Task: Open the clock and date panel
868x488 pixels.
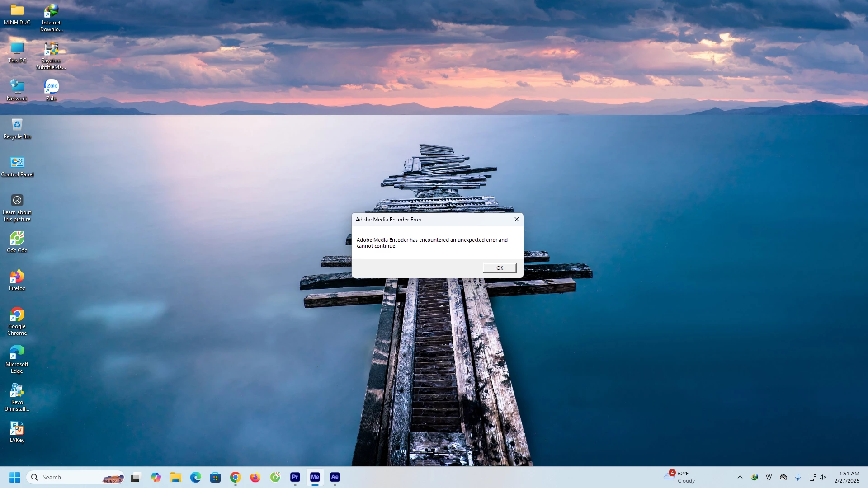Action: 847,477
